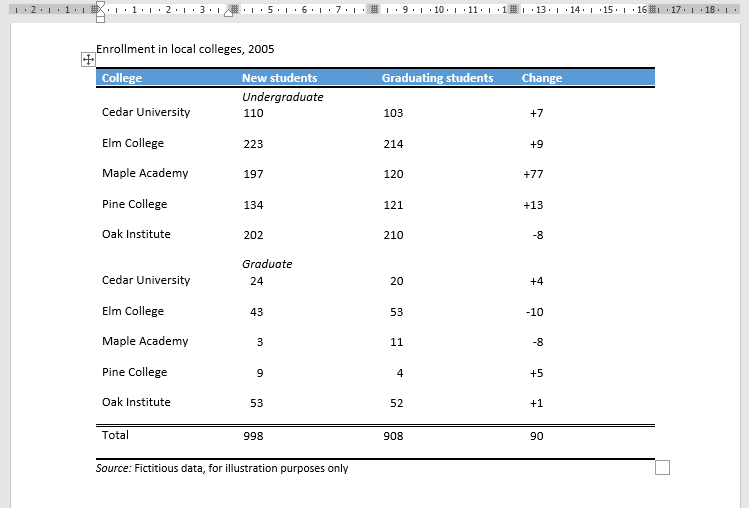Screen dimensions: 749x508
Task: Click the 'Undergraduate' section label
Action: coord(283,97)
